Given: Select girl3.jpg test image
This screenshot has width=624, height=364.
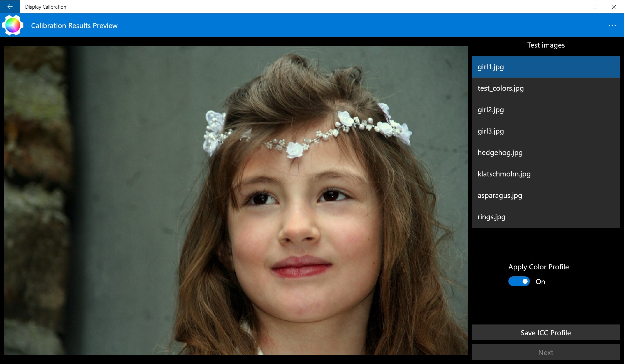Looking at the screenshot, I should coord(491,131).
